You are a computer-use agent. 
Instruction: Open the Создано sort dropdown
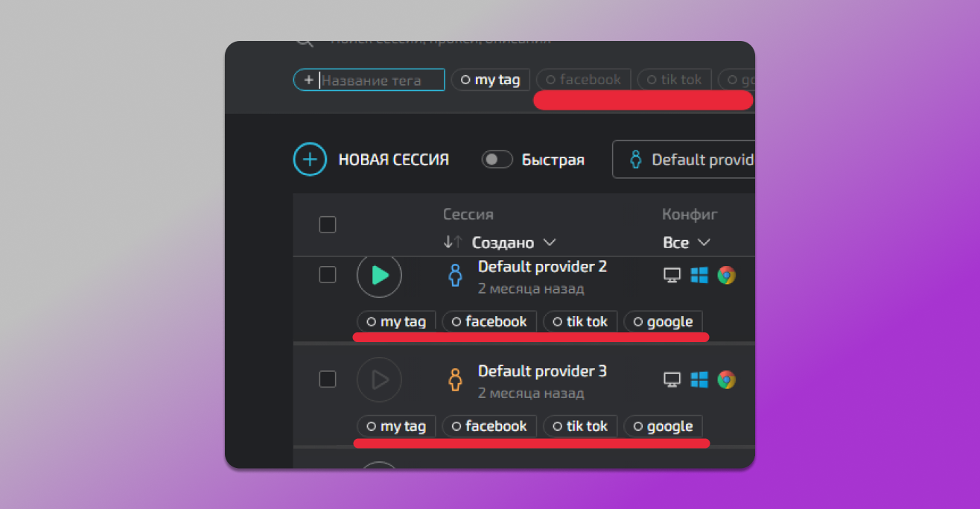(x=514, y=243)
